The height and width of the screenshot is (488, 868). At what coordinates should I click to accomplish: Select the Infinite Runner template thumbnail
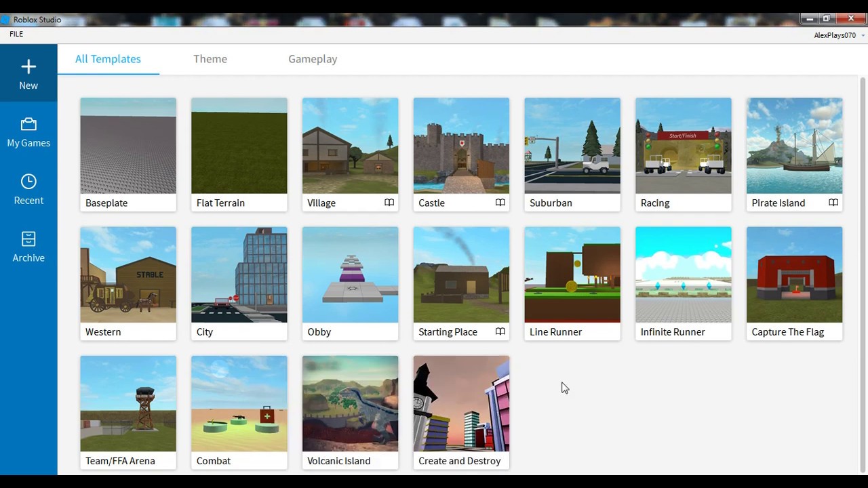click(x=684, y=274)
